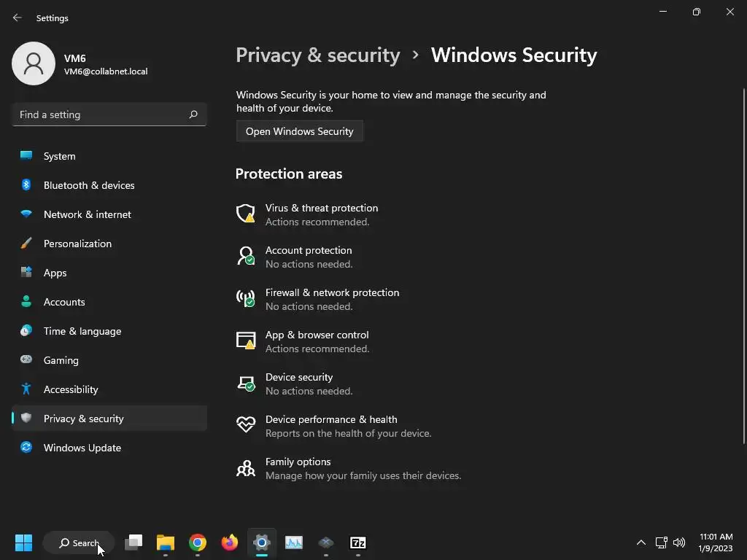Click the back arrow in Settings header
Screen dimensions: 747x560
18,17
